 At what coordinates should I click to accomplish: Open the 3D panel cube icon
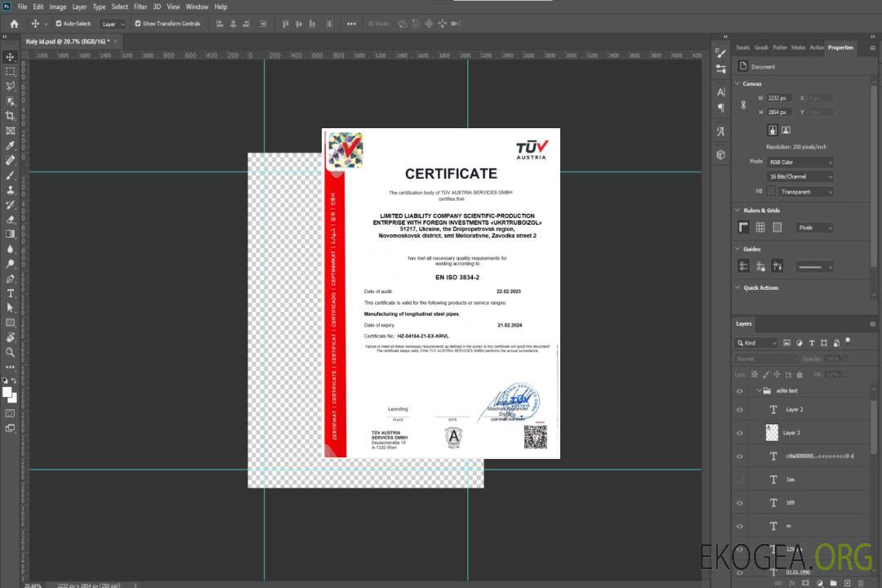(x=721, y=154)
